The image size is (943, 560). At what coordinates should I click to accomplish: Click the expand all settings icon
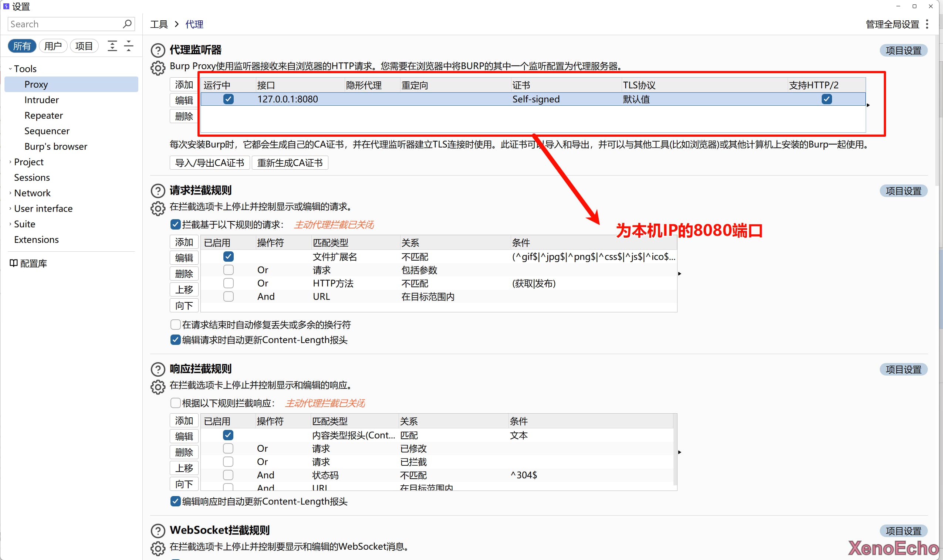click(x=112, y=46)
